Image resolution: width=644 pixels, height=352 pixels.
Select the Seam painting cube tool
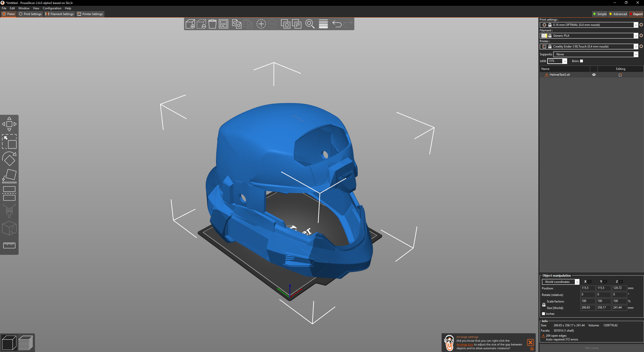(9, 228)
